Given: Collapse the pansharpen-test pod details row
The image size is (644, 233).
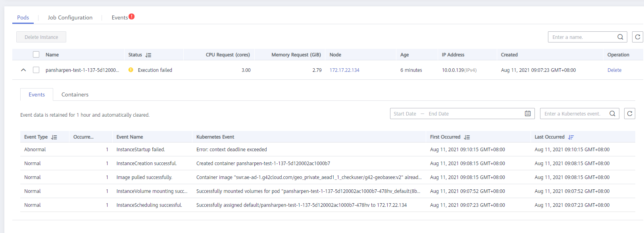Looking at the screenshot, I should 23,70.
